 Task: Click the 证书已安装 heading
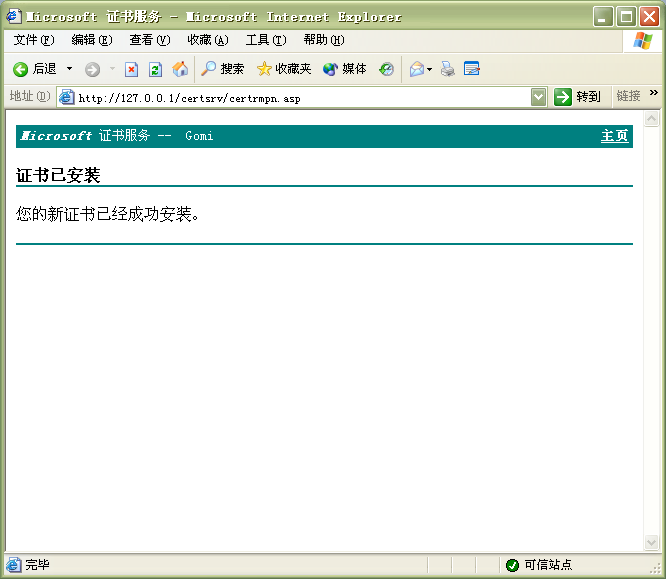pos(58,175)
